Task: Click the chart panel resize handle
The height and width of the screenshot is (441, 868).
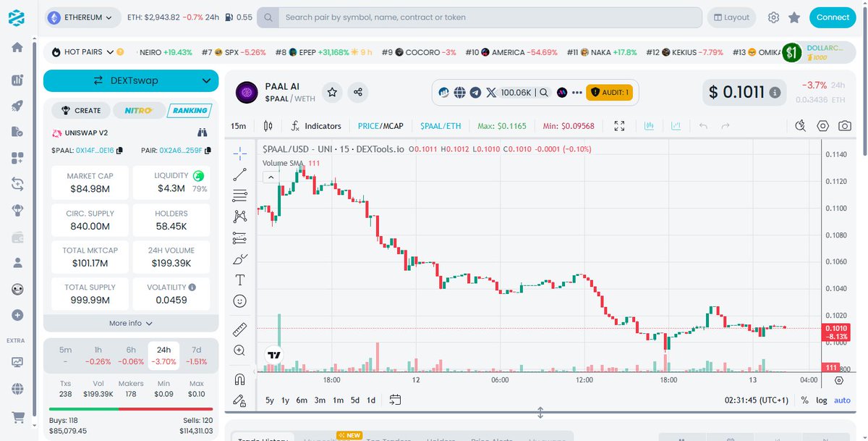Action: 540,413
